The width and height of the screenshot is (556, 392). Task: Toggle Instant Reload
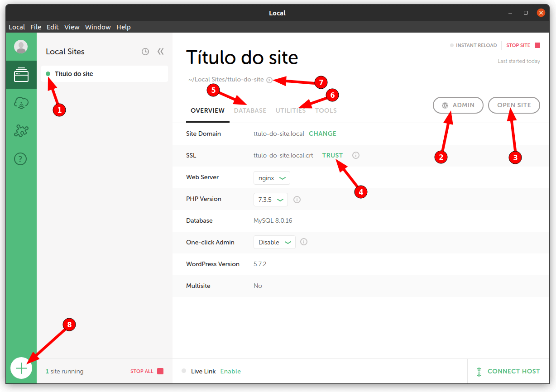point(473,45)
